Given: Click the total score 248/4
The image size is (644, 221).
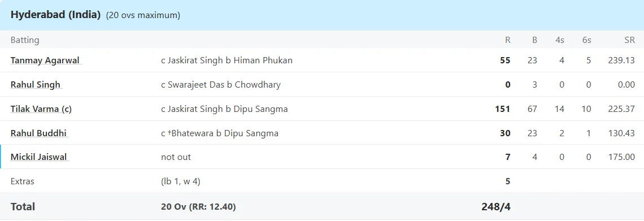Looking at the screenshot, I should (x=496, y=206).
